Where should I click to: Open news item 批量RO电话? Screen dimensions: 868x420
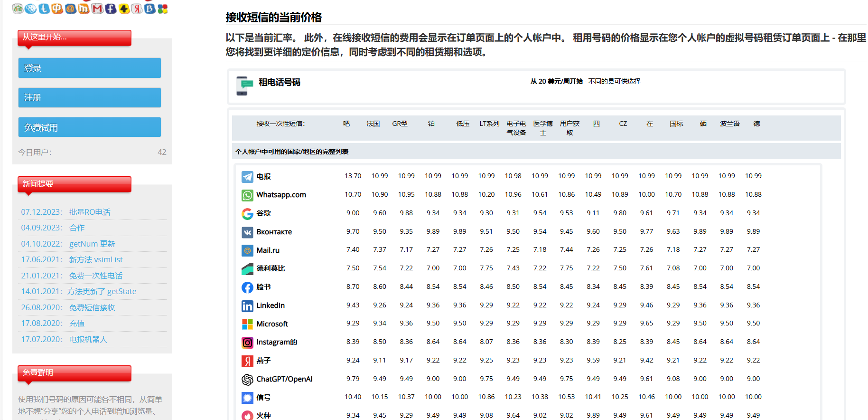pyautogui.click(x=90, y=212)
